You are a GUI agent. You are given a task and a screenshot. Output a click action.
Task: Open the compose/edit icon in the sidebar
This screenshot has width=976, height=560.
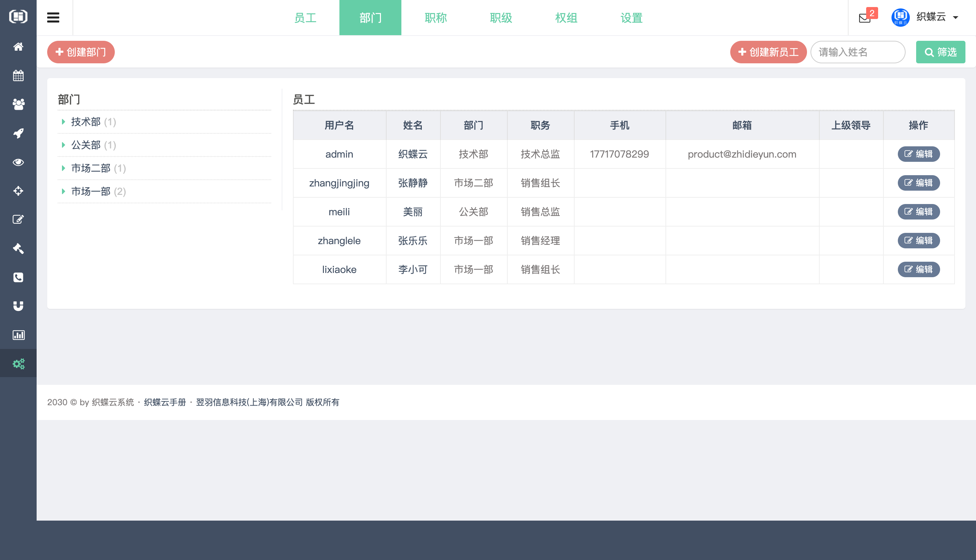point(18,219)
